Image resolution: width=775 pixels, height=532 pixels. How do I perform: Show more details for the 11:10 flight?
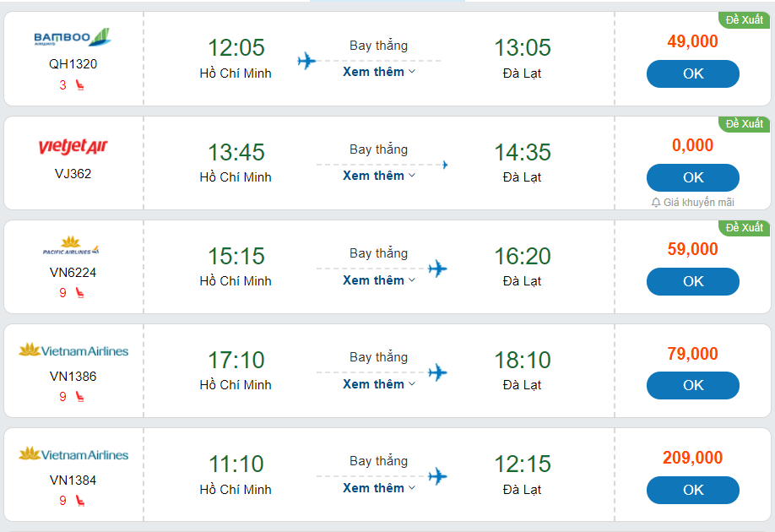pos(379,488)
